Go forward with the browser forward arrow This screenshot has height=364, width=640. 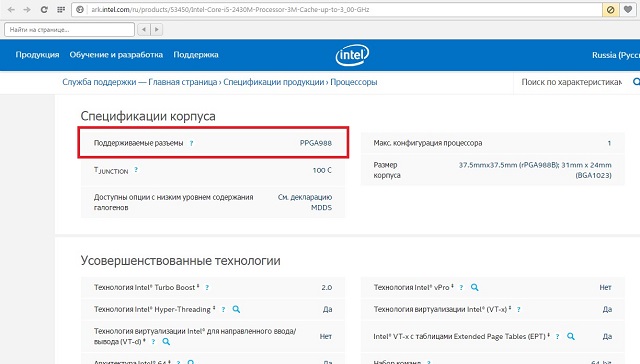click(x=27, y=9)
